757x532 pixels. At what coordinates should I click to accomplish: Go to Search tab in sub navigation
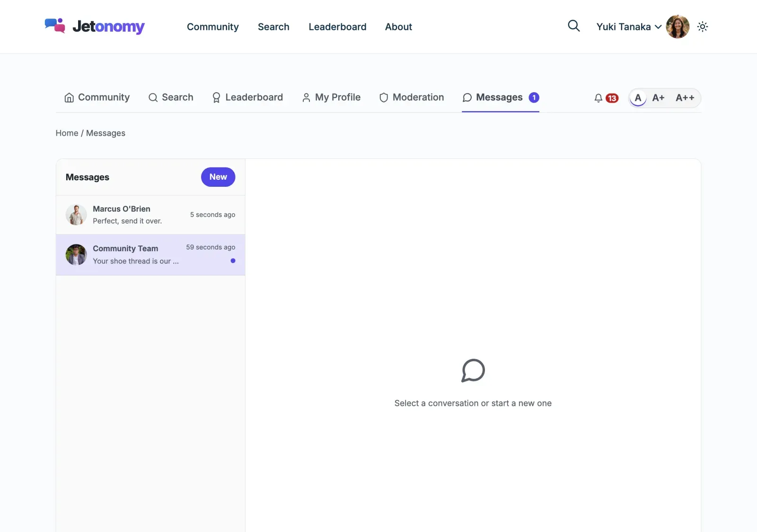click(x=171, y=97)
